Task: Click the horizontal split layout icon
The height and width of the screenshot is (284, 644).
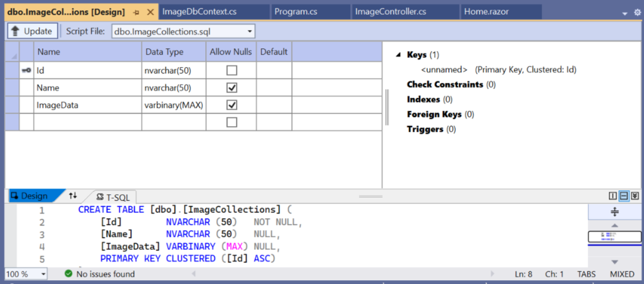Action: click(x=624, y=196)
